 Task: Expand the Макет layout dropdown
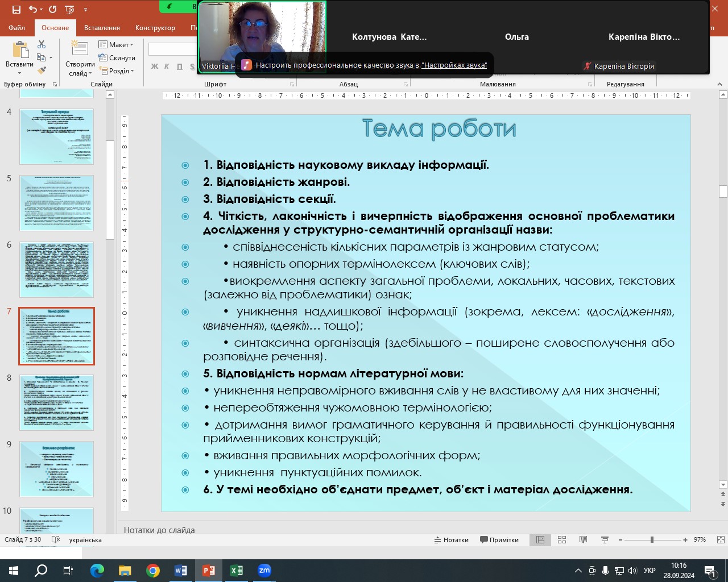coord(116,45)
